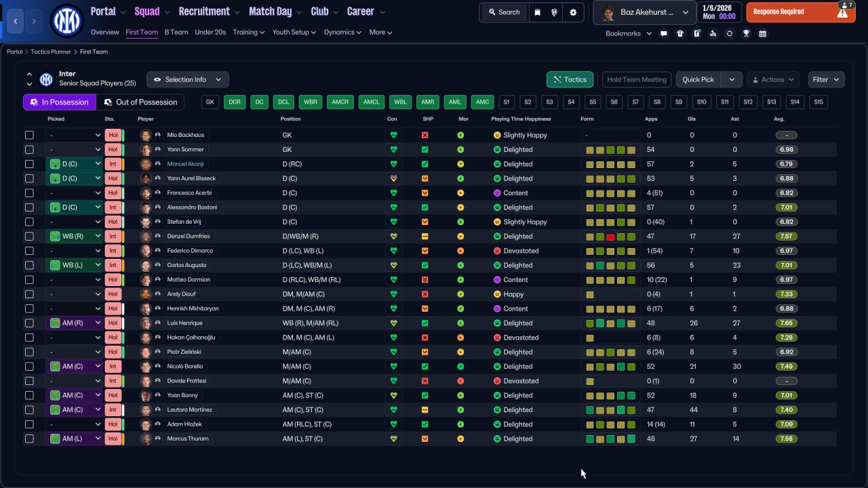Open the Filter dropdown
The image size is (868, 488).
point(826,79)
